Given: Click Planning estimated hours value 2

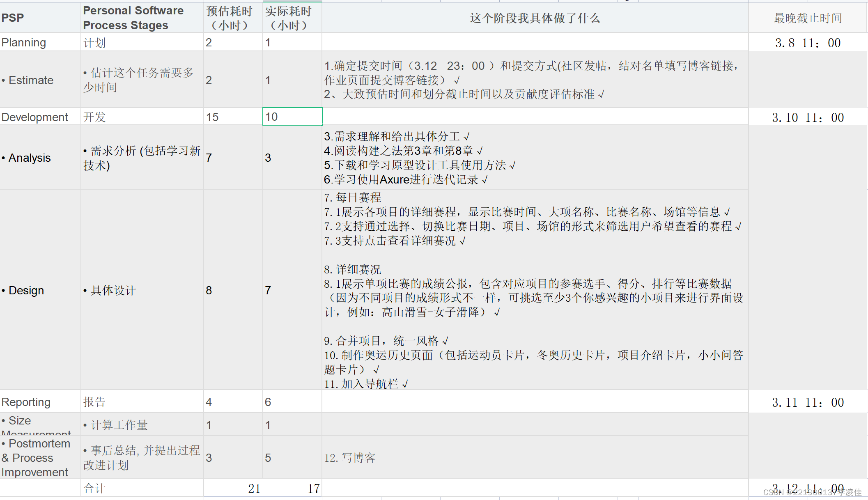Looking at the screenshot, I should pos(233,42).
